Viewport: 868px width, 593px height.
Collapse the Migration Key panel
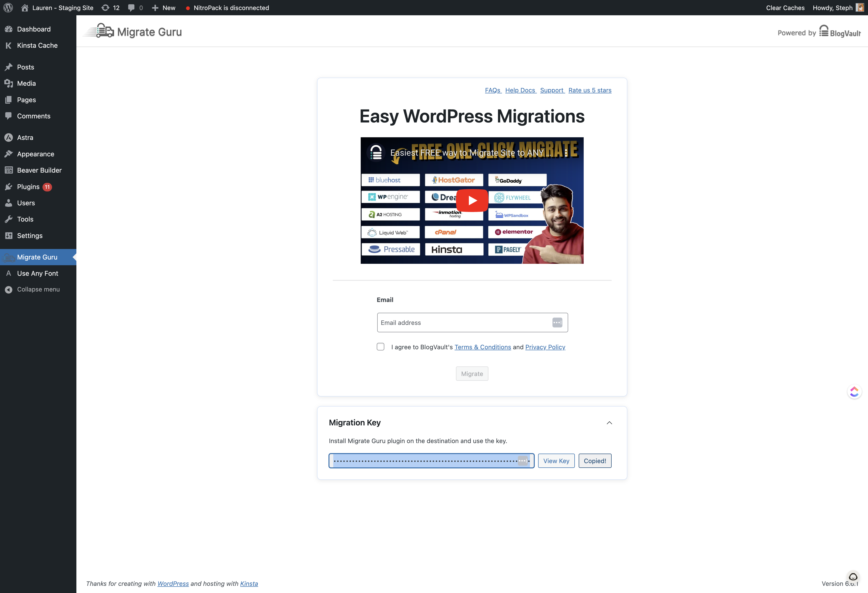click(x=609, y=423)
